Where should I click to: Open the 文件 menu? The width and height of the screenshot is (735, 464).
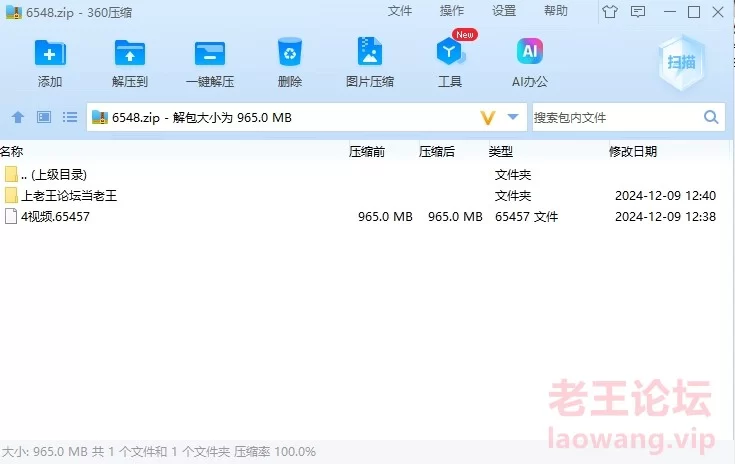[x=399, y=11]
